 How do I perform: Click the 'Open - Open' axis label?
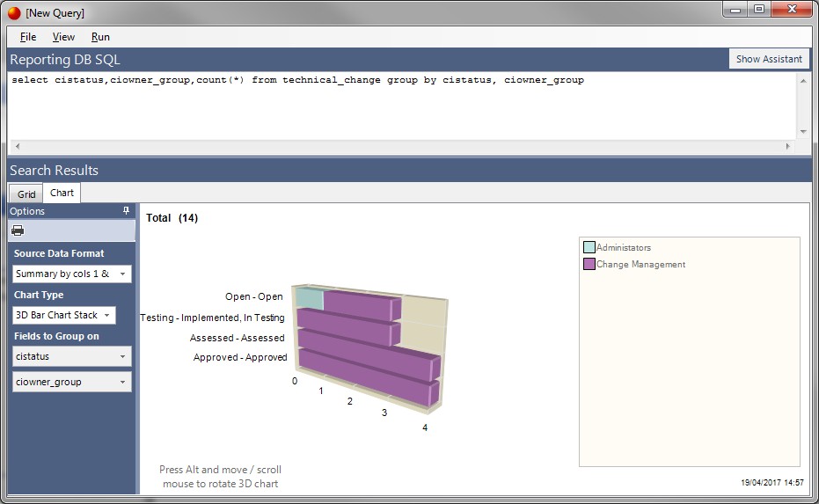pyautogui.click(x=254, y=296)
